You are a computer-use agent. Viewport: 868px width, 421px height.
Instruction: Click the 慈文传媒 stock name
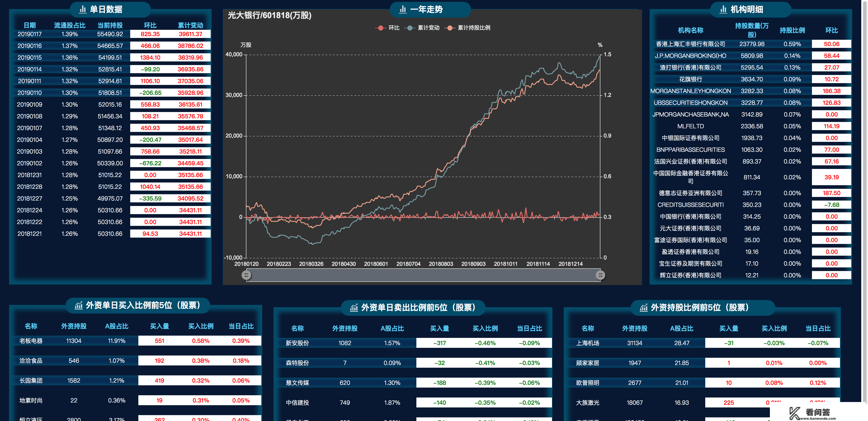(x=297, y=383)
